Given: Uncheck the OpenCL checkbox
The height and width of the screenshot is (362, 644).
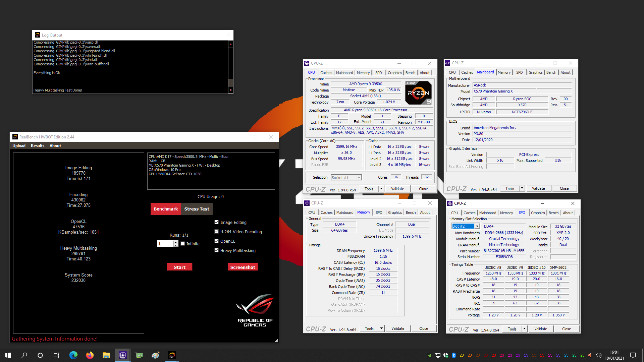Looking at the screenshot, I should (x=217, y=241).
